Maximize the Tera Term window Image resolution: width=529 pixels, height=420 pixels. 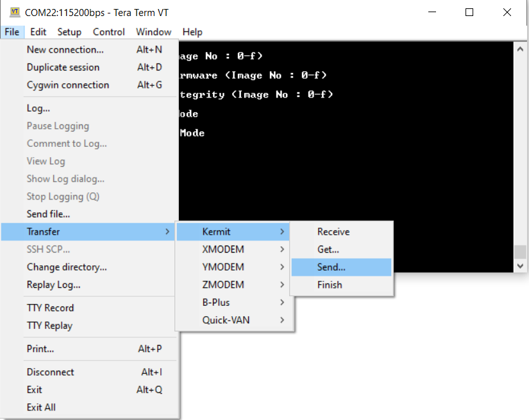[469, 12]
